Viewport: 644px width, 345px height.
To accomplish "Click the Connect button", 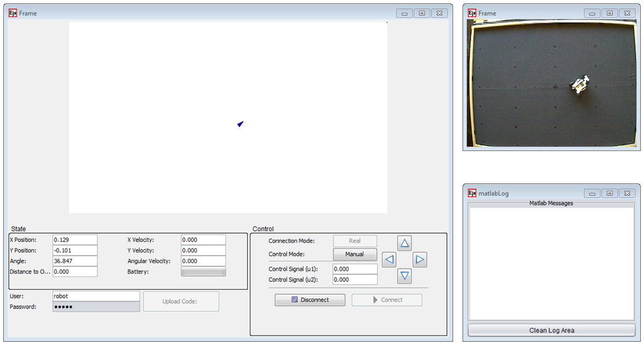I will click(x=387, y=300).
